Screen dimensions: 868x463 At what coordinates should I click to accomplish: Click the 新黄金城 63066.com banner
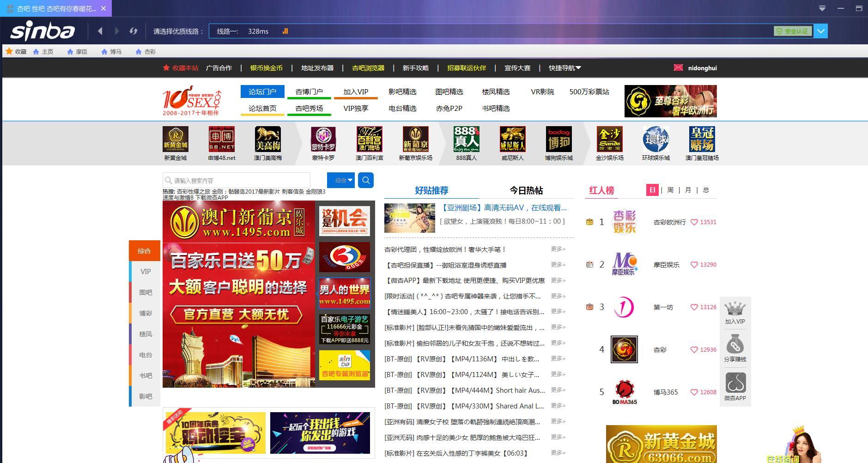662,444
